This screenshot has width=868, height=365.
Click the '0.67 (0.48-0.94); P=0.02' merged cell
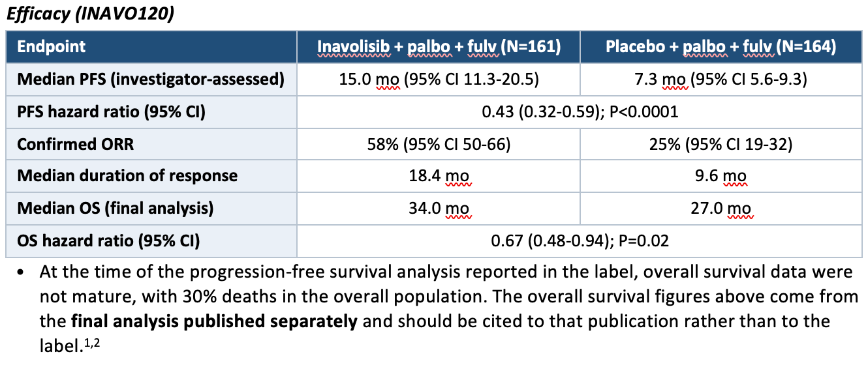(x=580, y=241)
